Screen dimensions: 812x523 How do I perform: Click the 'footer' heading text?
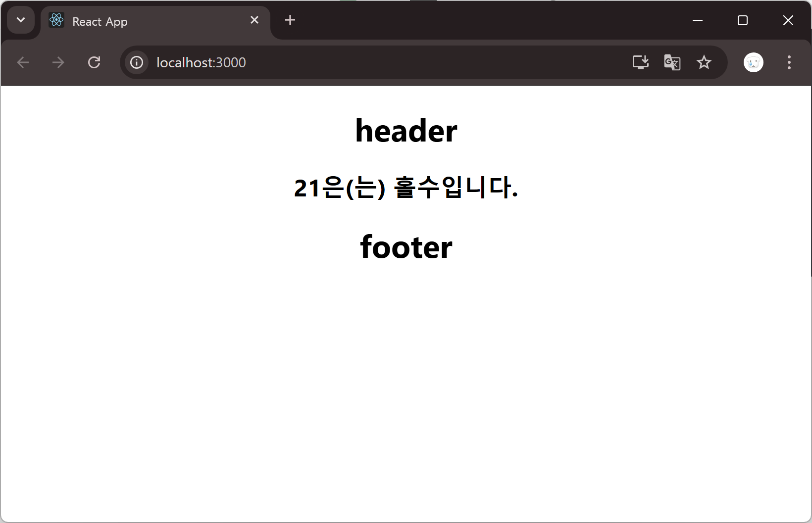point(406,246)
